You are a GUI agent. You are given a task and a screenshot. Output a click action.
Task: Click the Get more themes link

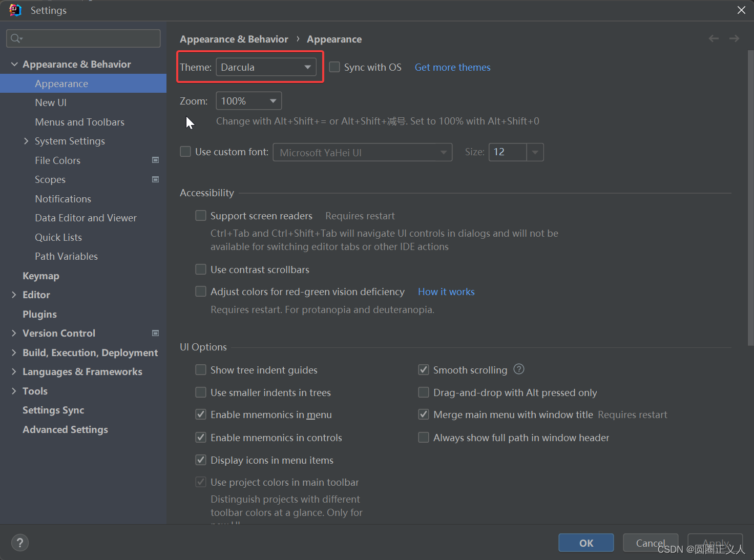coord(452,67)
